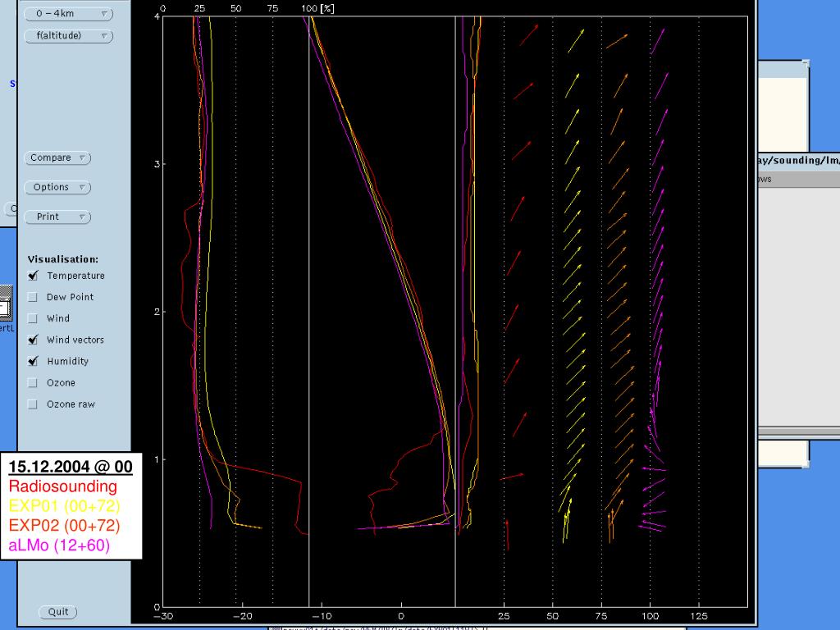Enable the Ozone raw checkbox
Image resolution: width=840 pixels, height=630 pixels.
click(x=33, y=404)
